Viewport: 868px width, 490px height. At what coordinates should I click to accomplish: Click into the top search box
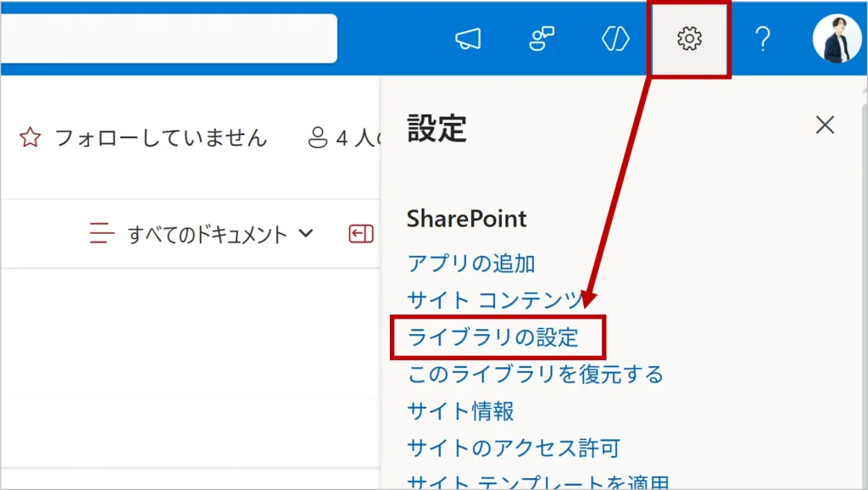click(170, 39)
